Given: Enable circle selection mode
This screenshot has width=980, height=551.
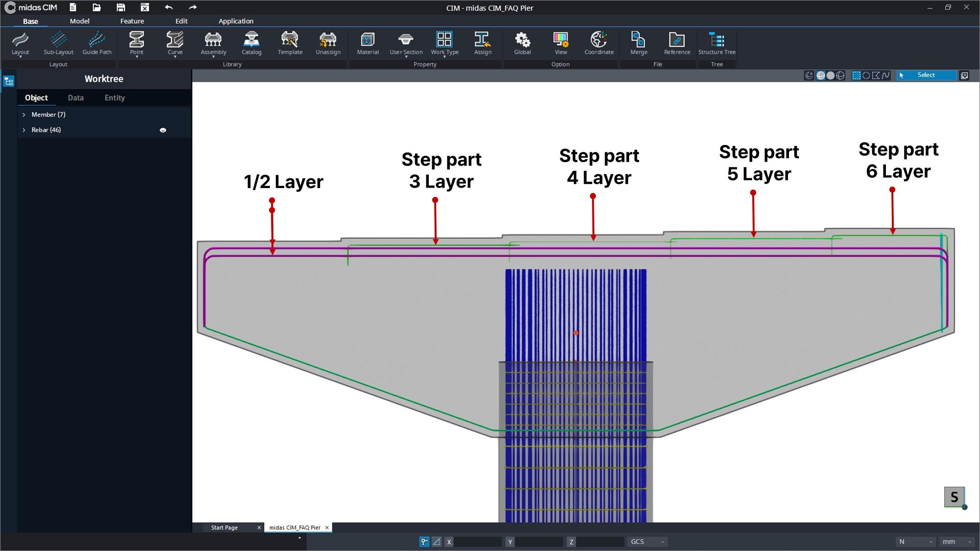Looking at the screenshot, I should 866,75.
